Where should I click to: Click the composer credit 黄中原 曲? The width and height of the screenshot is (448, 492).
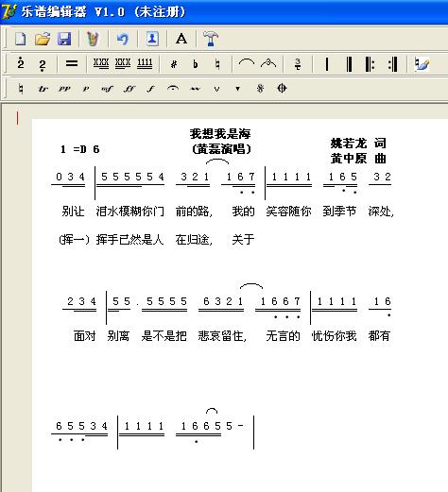click(358, 159)
